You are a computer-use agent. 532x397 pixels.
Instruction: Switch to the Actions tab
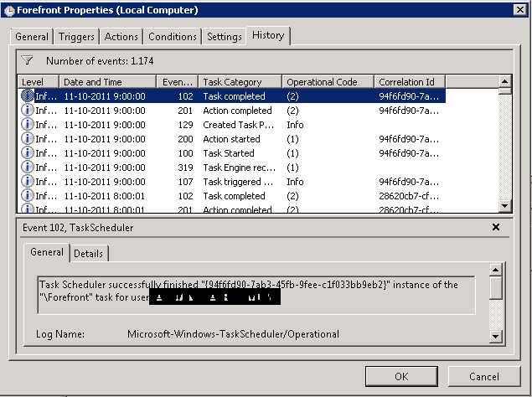point(121,37)
